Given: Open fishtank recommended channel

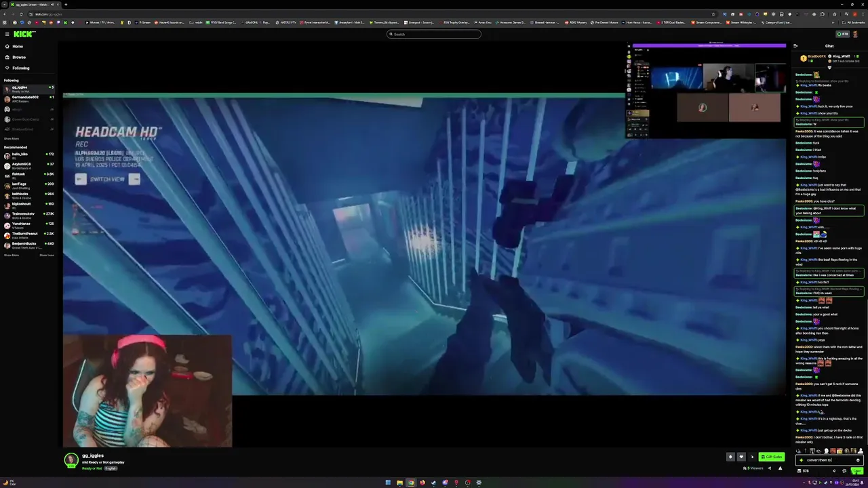Looking at the screenshot, I should (28, 175).
